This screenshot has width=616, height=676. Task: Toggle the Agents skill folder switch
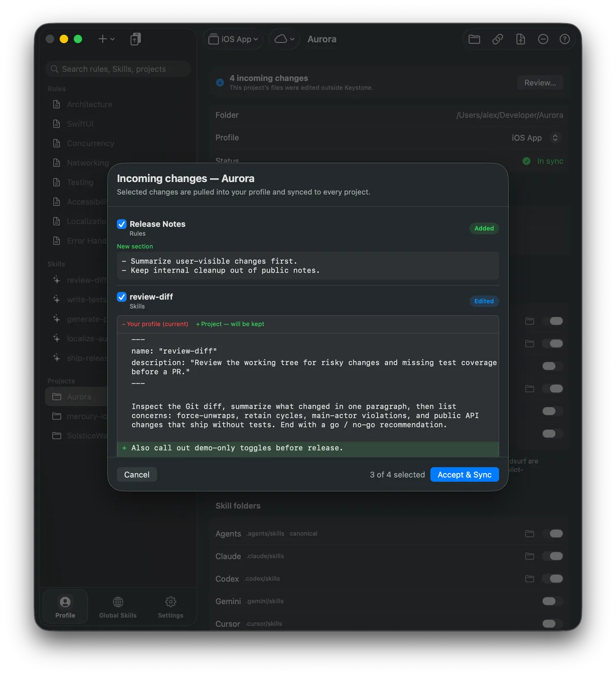553,534
